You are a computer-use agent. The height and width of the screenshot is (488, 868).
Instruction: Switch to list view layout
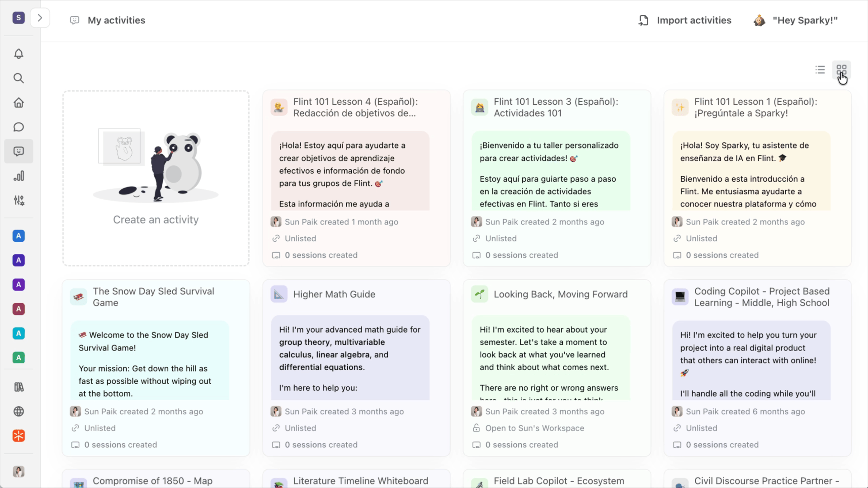point(820,70)
